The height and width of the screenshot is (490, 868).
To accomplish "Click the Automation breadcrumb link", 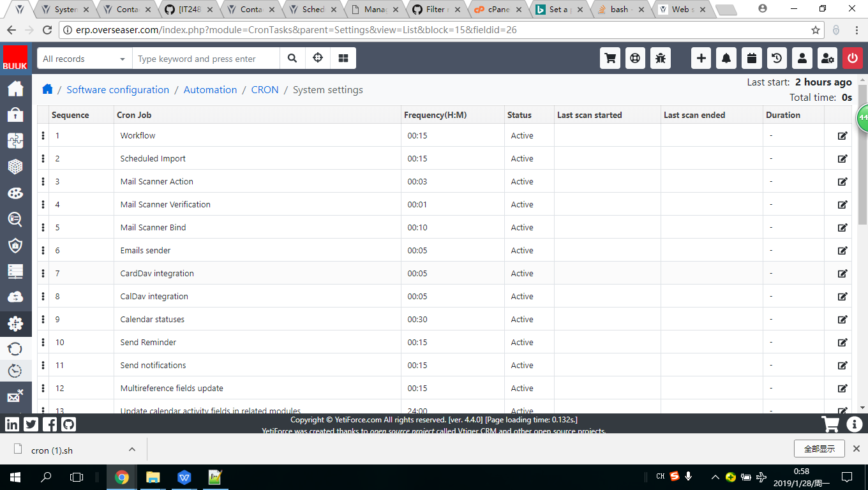I will 210,90.
